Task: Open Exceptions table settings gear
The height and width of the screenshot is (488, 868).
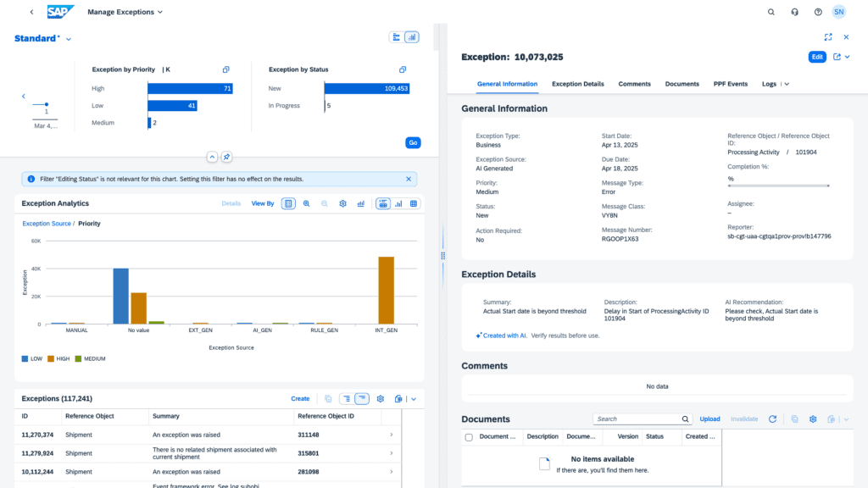Action: coord(381,398)
